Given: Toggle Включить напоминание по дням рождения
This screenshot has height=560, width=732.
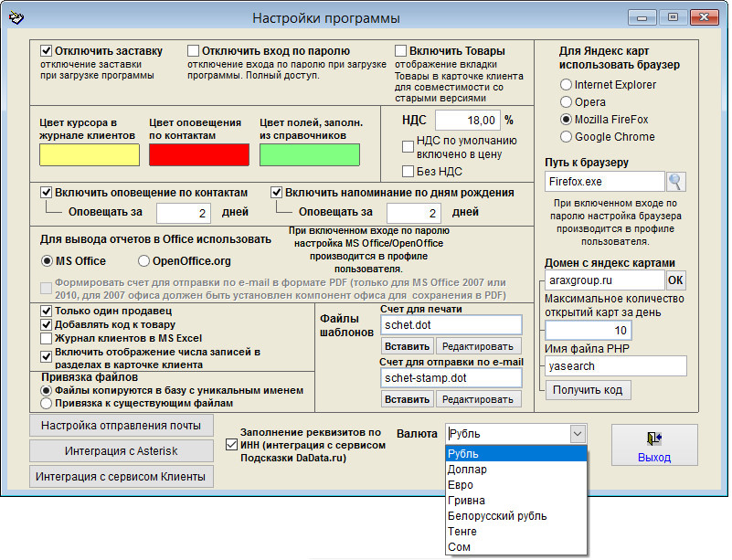Looking at the screenshot, I should pos(276,192).
